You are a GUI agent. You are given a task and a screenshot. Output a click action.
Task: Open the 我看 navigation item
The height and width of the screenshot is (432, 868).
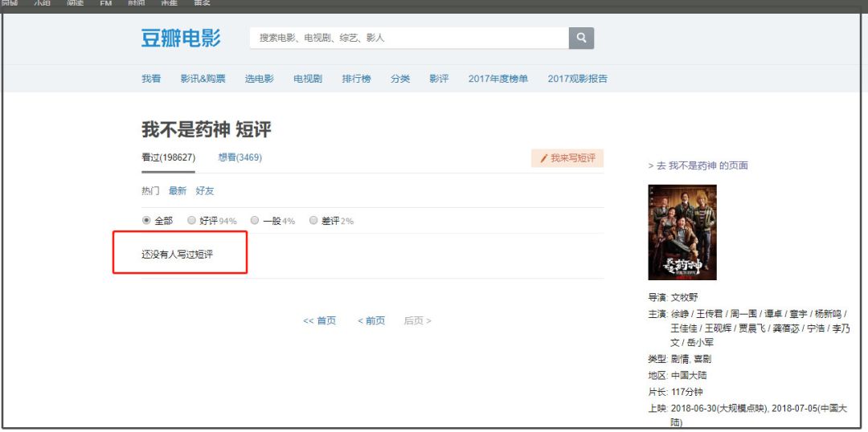151,79
